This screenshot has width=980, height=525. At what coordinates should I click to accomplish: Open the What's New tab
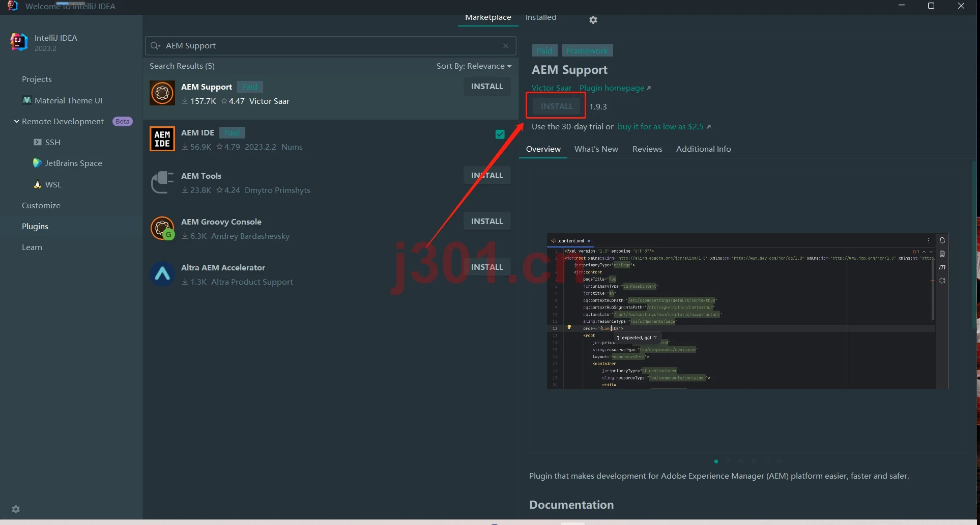pos(596,149)
